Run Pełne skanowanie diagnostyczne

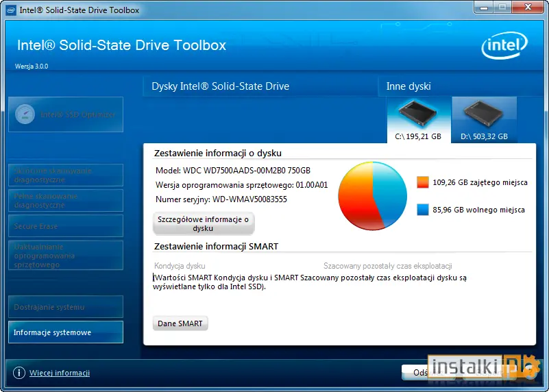pos(66,201)
